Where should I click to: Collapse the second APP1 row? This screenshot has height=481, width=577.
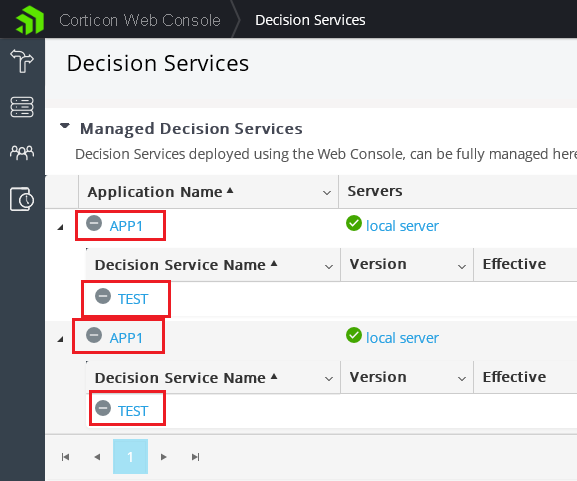(x=61, y=340)
